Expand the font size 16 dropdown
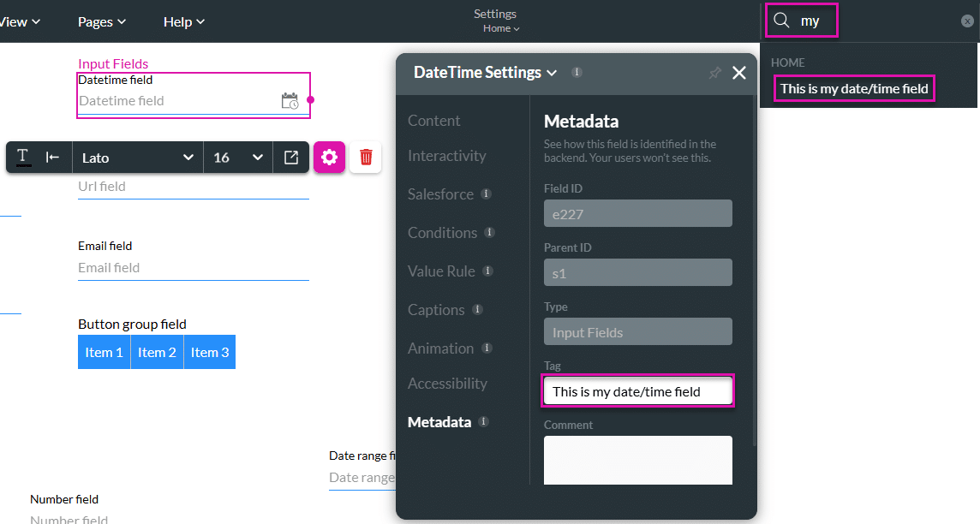Screen dimensions: 980x524 point(238,158)
